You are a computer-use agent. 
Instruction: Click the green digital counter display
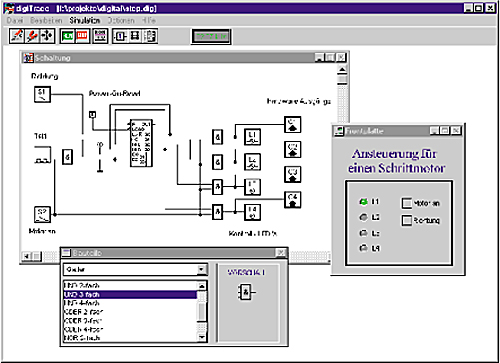click(211, 36)
